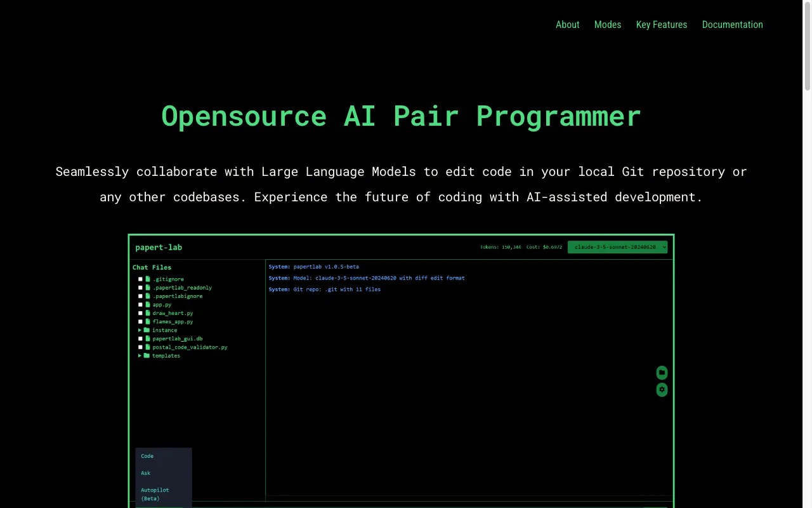
Task: Select Code in the mode menu
Action: point(147,456)
